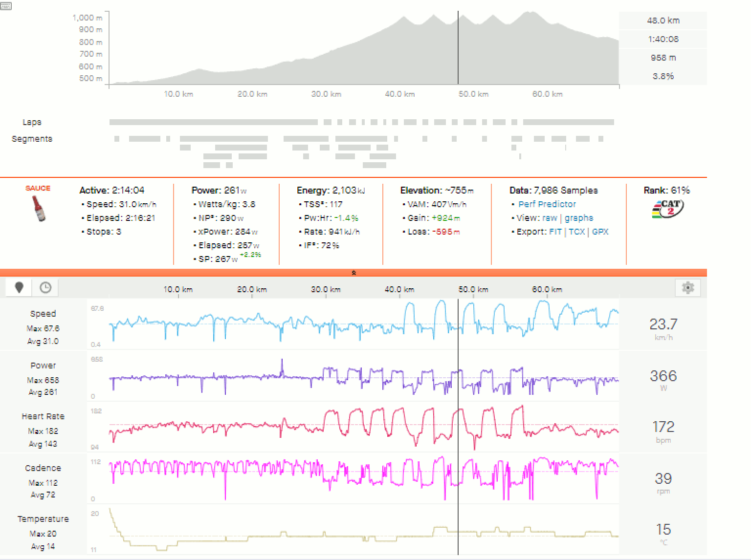This screenshot has height=560, width=751.
Task: Select the last long lap bar
Action: tap(568, 122)
